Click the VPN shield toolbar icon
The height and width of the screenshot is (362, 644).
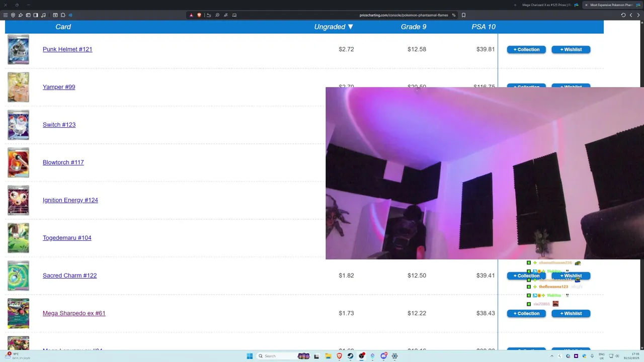(13, 15)
